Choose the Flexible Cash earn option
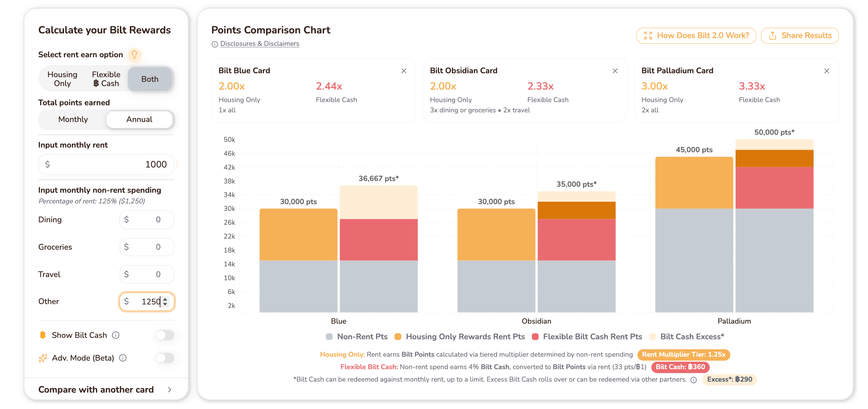 [x=106, y=79]
